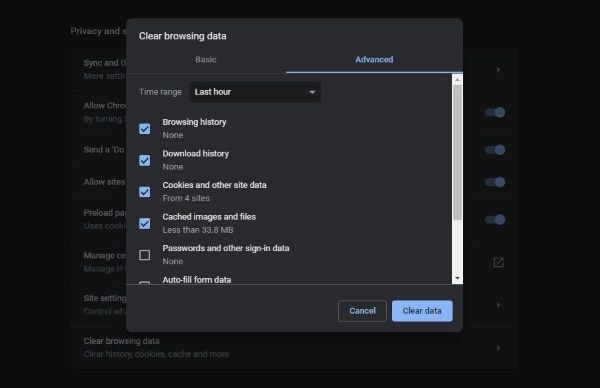
Task: Click the scrollbar up arrow in dialog
Action: pyautogui.click(x=457, y=79)
